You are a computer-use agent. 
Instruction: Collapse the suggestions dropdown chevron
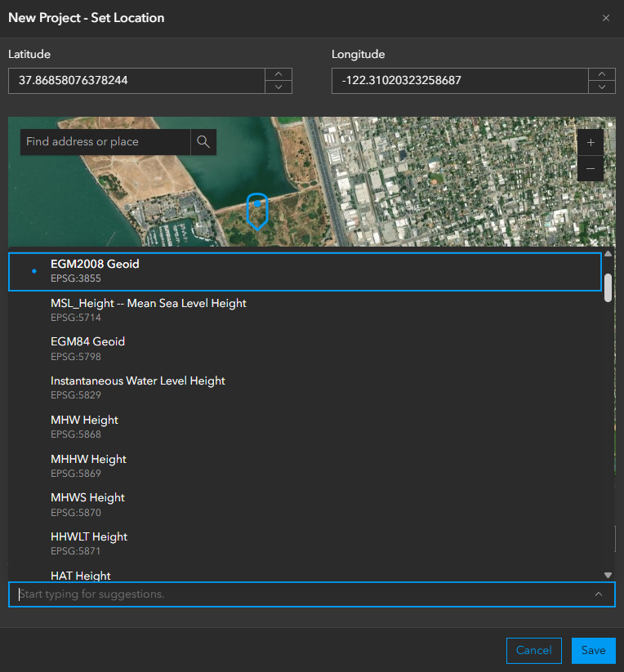[599, 594]
